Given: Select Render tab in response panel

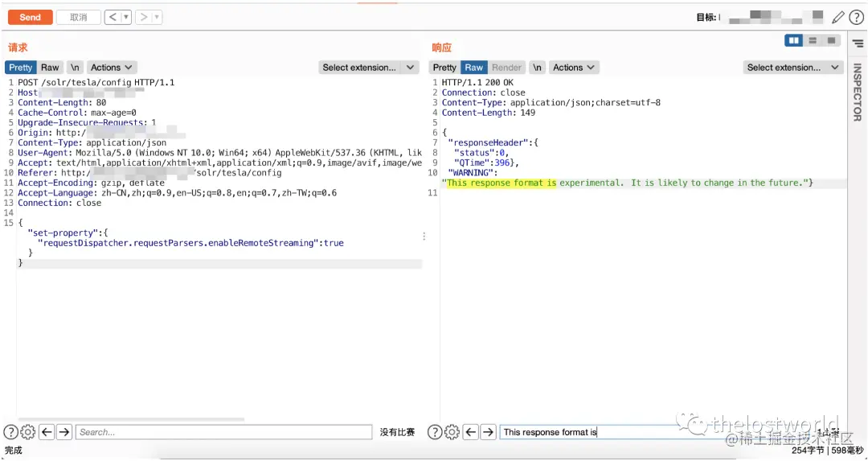Looking at the screenshot, I should (506, 68).
